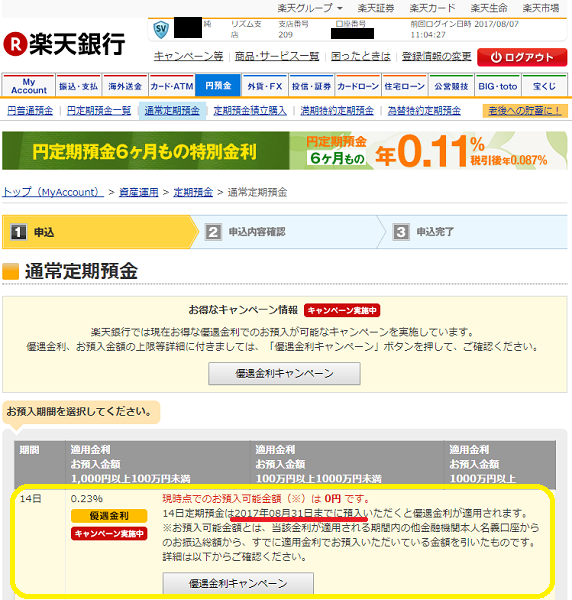The width and height of the screenshot is (572, 600).
Task: Go to 資産運用 breadcrumb link
Action: coord(139,192)
